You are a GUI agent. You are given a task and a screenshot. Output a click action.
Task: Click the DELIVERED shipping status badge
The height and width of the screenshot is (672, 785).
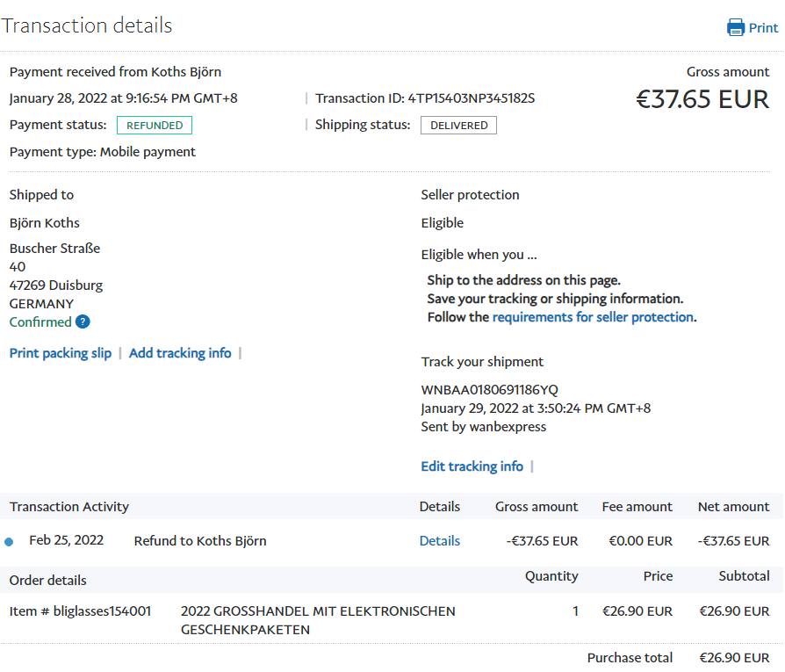[458, 126]
